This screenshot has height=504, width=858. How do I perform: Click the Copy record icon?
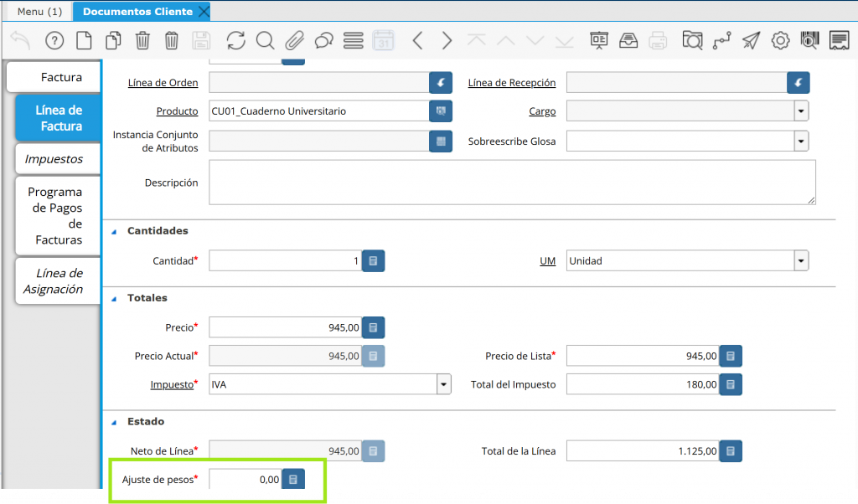(x=113, y=40)
